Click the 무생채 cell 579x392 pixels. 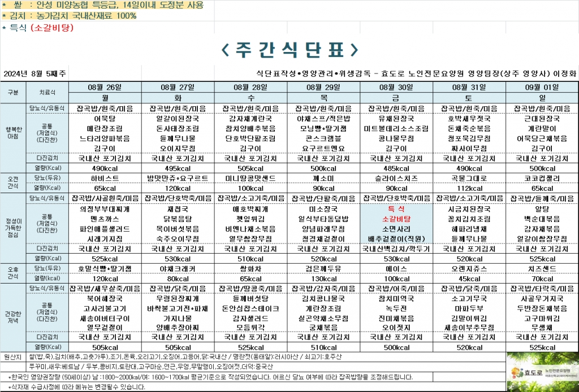click(542, 327)
